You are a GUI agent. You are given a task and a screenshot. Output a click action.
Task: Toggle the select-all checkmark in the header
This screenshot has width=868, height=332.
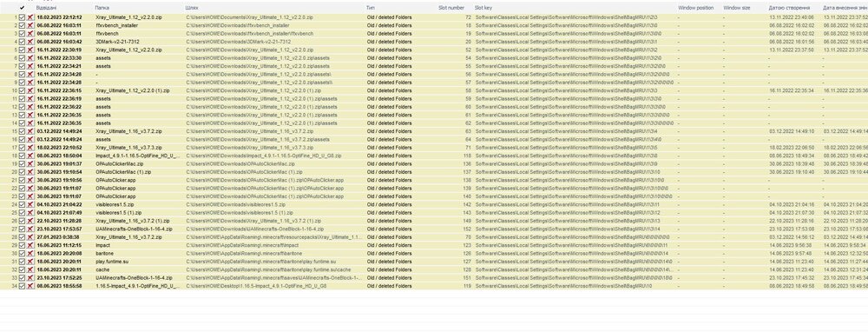click(x=23, y=8)
